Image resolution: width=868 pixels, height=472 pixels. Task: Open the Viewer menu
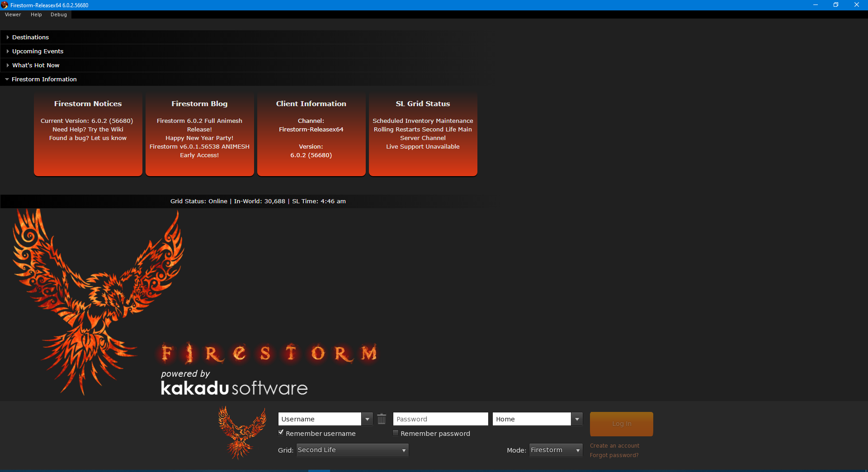pos(13,14)
